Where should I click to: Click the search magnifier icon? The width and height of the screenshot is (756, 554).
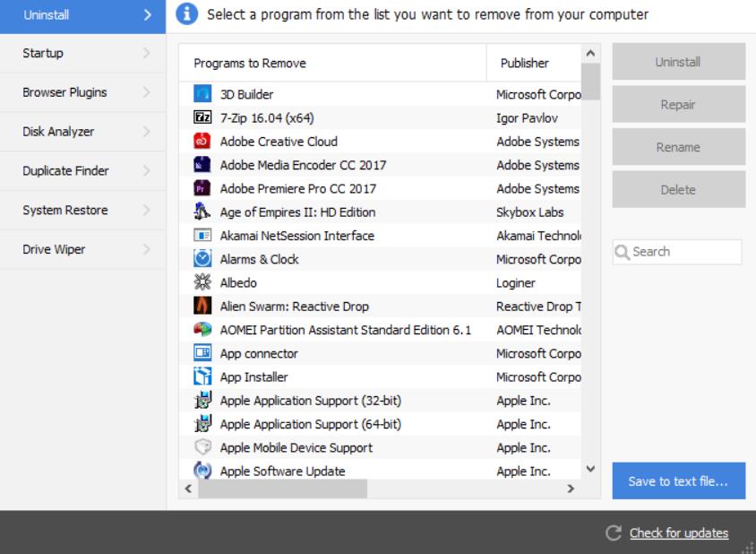[625, 252]
